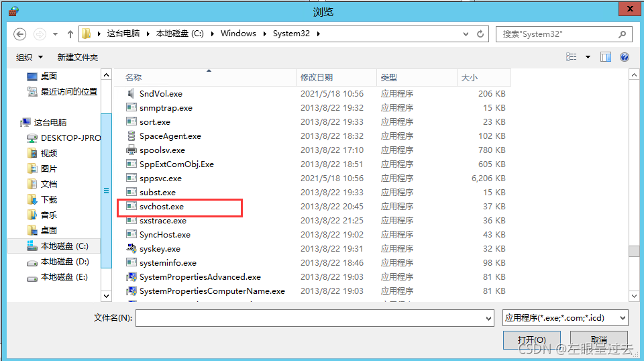
Task: Refresh the System32 folder view
Action: click(x=480, y=34)
